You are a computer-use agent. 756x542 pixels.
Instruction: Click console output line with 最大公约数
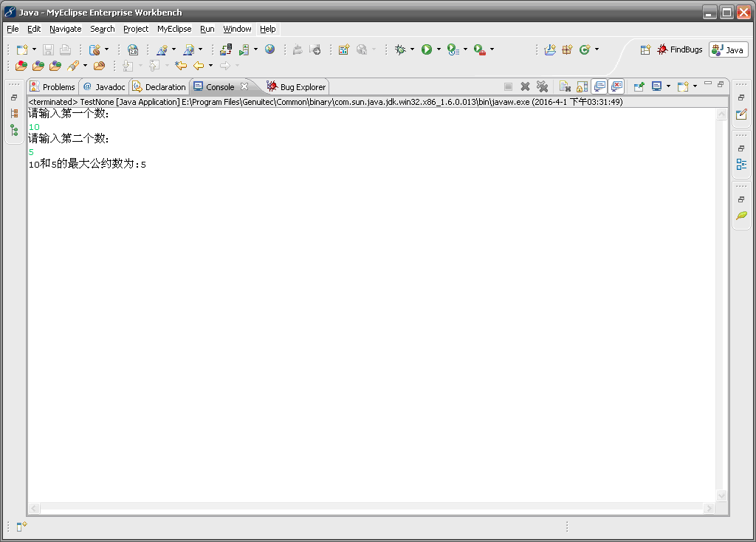click(87, 164)
